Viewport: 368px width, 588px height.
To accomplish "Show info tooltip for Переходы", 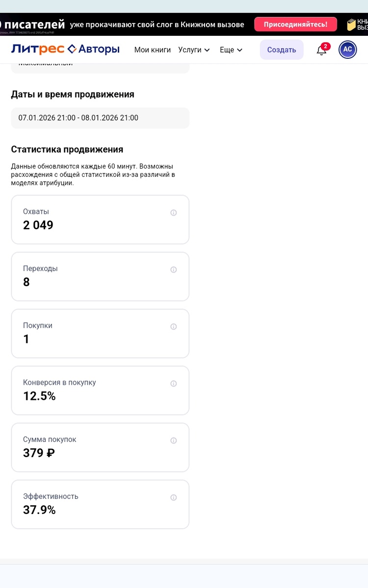I will (x=173, y=269).
